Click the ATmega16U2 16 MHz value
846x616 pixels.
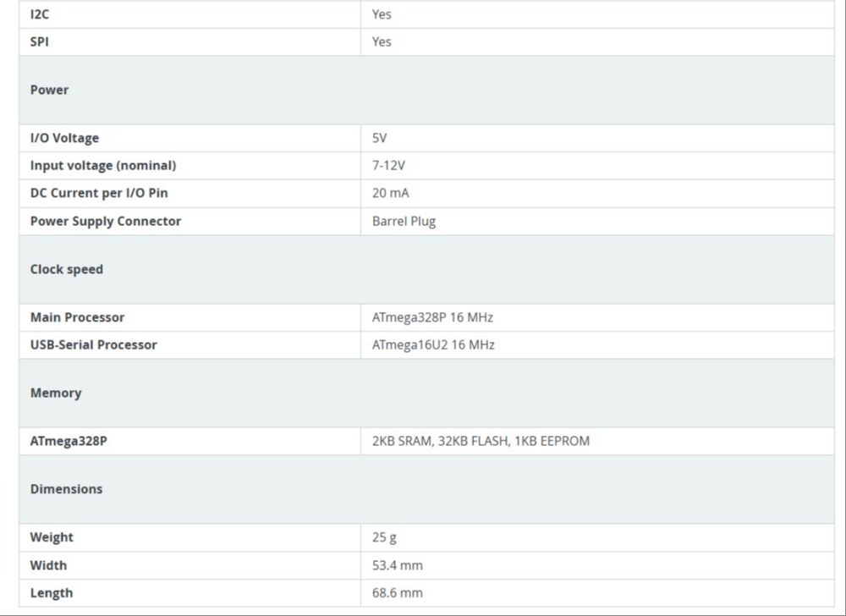click(x=433, y=345)
